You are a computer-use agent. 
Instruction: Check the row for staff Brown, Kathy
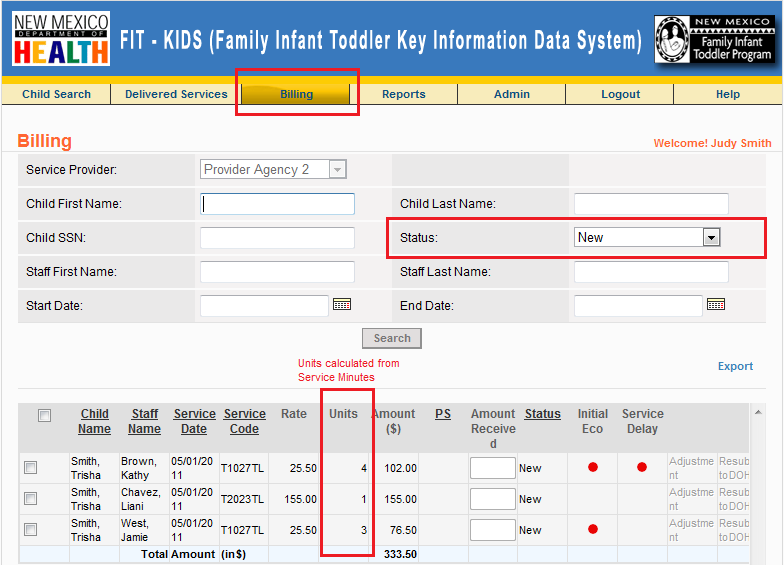(x=30, y=468)
